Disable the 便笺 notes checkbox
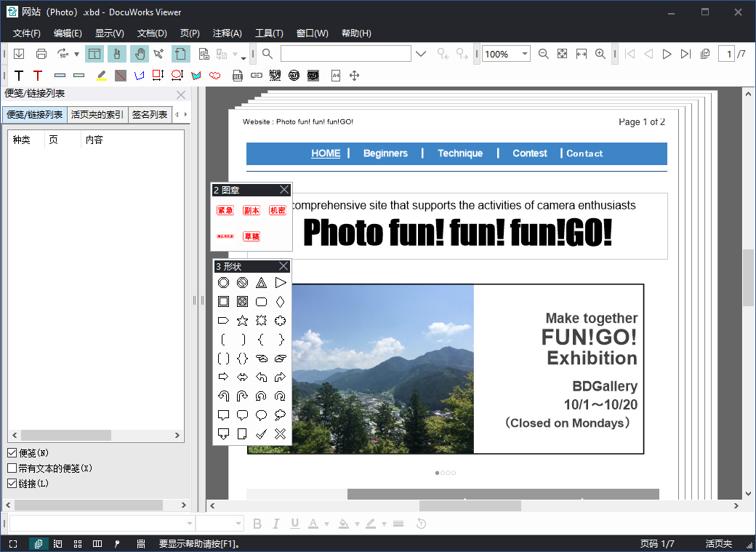Image resolution: width=756 pixels, height=552 pixels. coord(12,452)
